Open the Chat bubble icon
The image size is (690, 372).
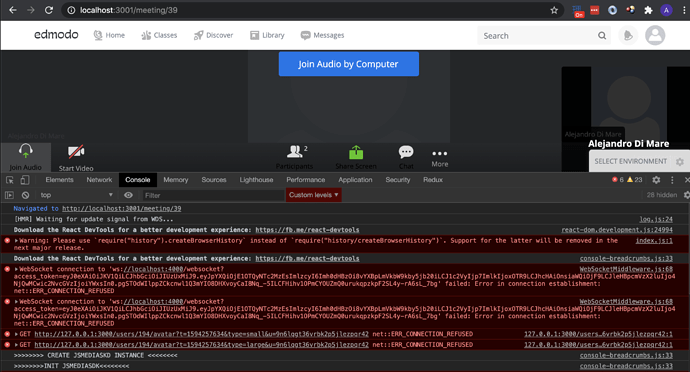406,152
